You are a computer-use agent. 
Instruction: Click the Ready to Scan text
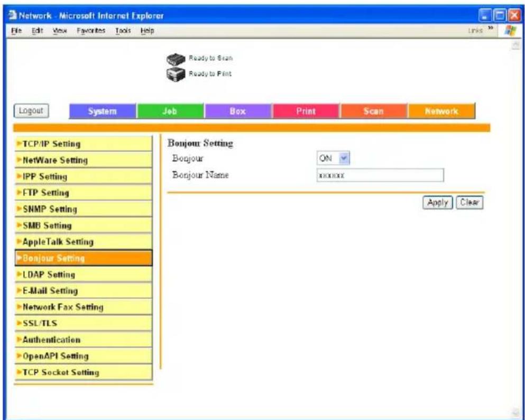210,58
